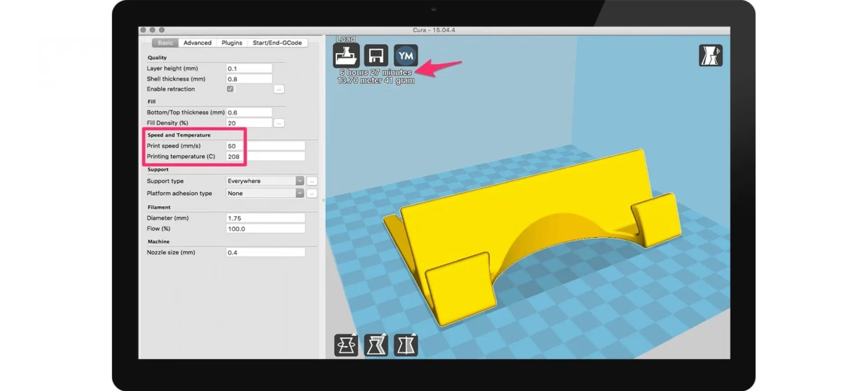Click the 'Cura - 15.04.4' window title
The height and width of the screenshot is (391, 868).
pyautogui.click(x=434, y=30)
